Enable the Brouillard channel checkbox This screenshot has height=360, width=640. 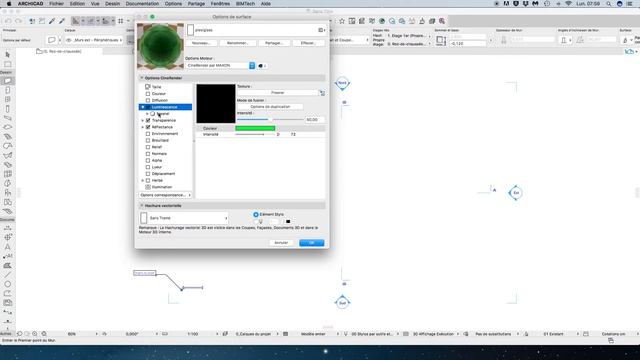coord(148,140)
